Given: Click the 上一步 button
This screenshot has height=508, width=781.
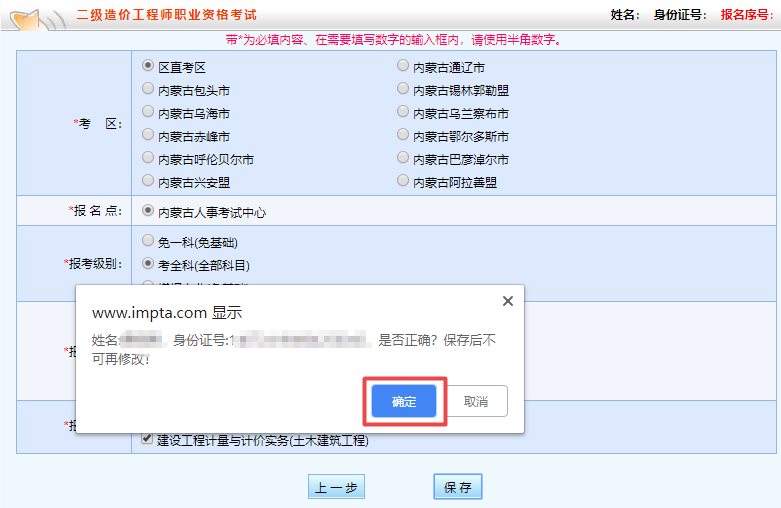Looking at the screenshot, I should [336, 487].
